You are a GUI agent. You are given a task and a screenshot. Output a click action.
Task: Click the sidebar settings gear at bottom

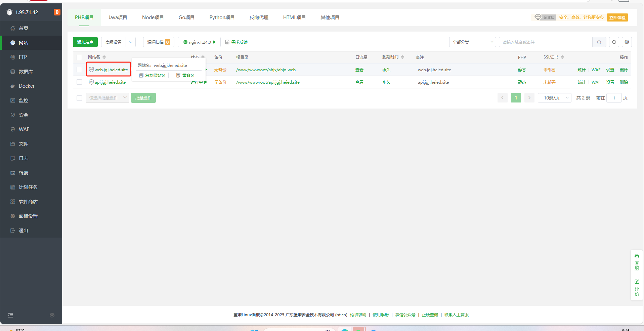(x=52, y=315)
